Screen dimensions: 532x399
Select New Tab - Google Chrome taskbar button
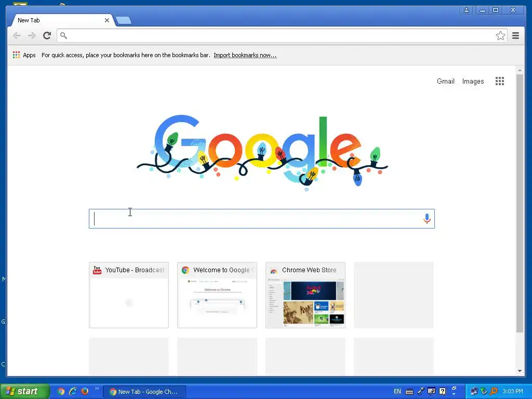pos(144,392)
